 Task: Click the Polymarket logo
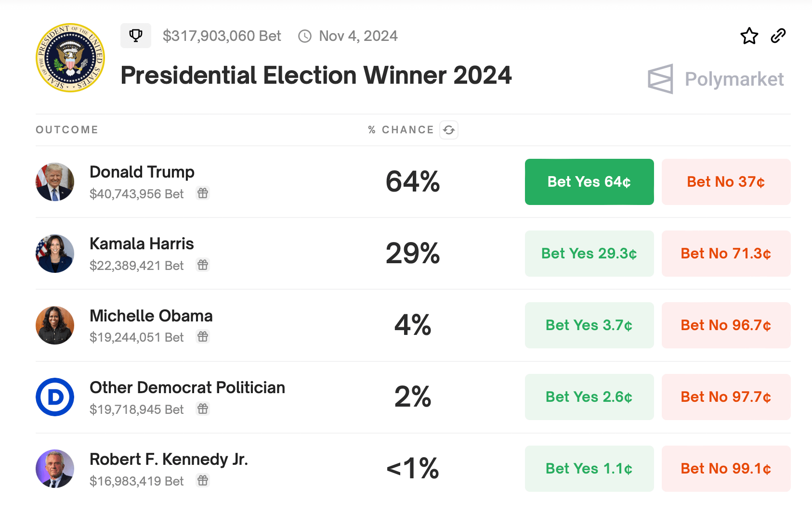point(716,79)
